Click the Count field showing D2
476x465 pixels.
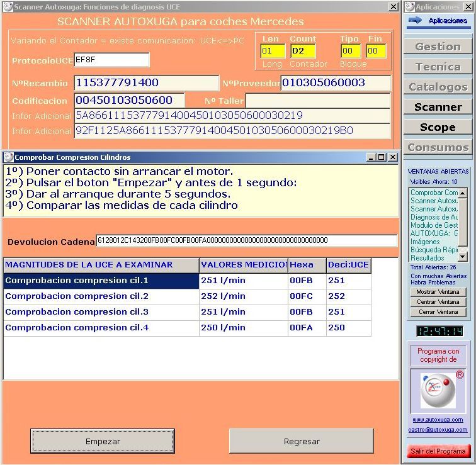click(x=303, y=51)
